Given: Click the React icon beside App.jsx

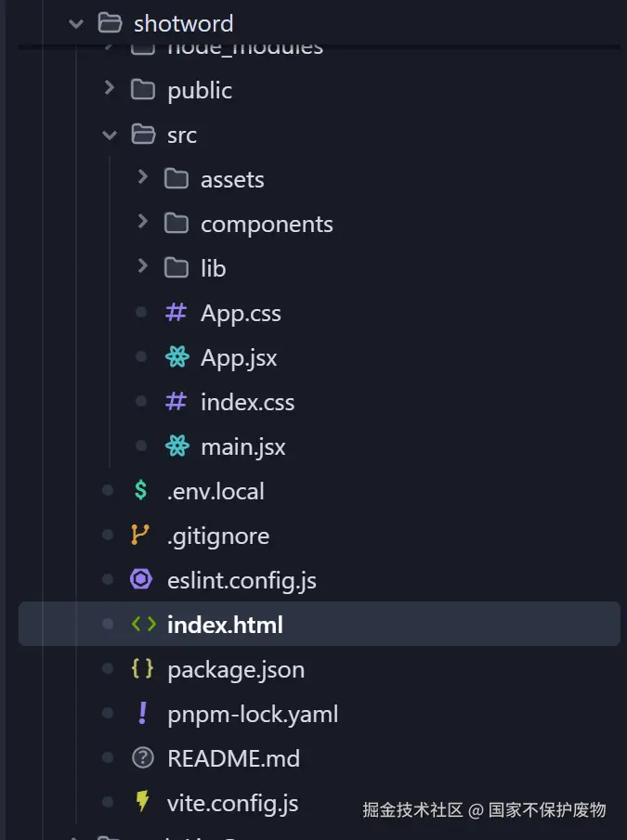Looking at the screenshot, I should (176, 357).
